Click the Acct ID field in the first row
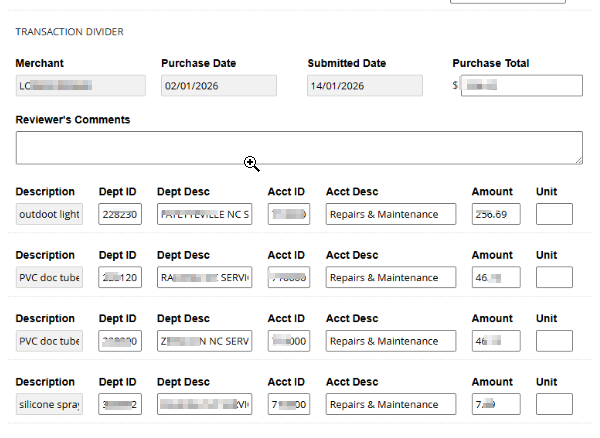This screenshot has width=600, height=438. [290, 214]
